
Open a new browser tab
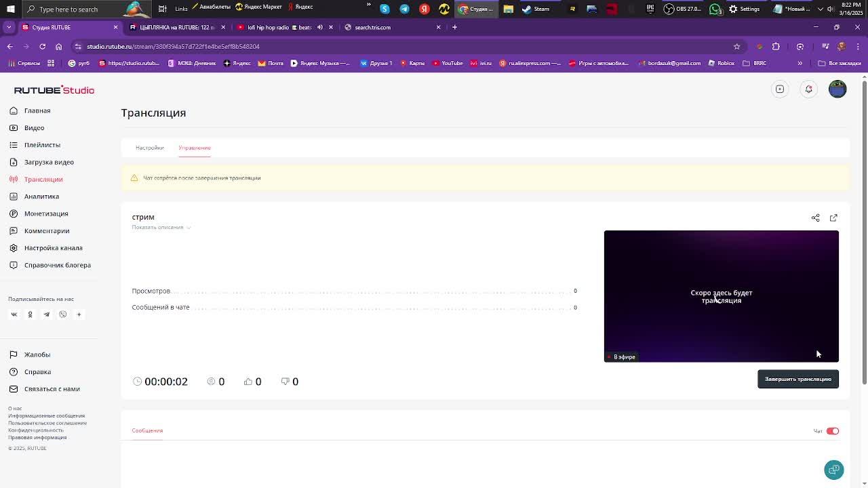[x=454, y=27]
